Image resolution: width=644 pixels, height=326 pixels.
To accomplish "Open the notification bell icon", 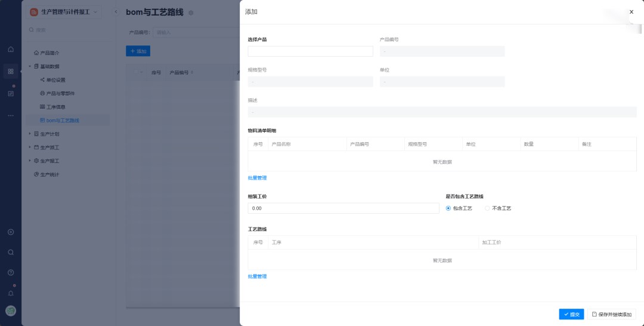I will (x=11, y=293).
